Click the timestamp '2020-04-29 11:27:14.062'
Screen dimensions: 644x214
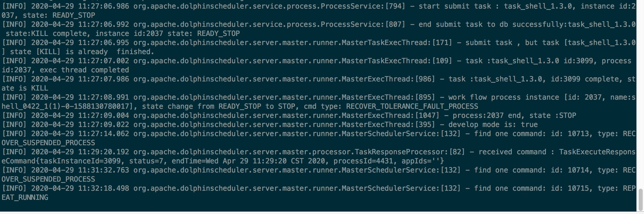pyautogui.click(x=80, y=134)
